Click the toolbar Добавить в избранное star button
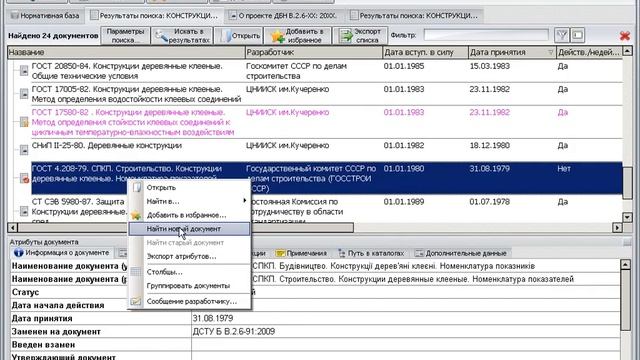Screen dimensions: 640x360 (297, 36)
